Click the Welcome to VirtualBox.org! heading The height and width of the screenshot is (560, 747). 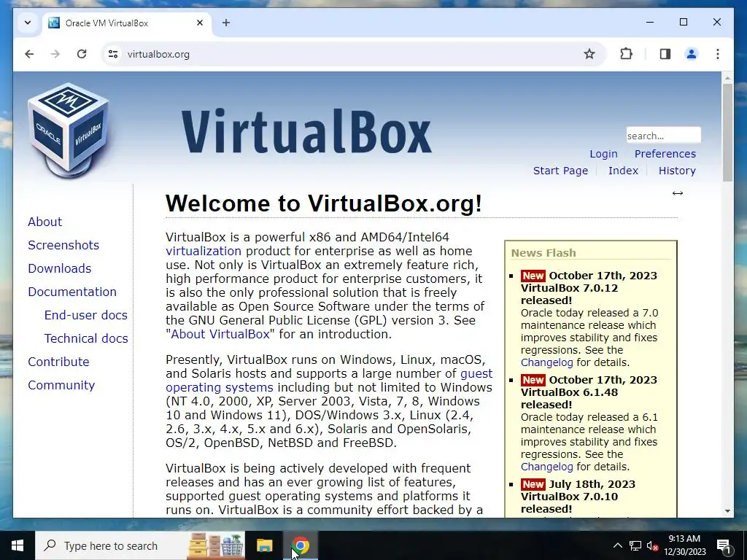323,203
